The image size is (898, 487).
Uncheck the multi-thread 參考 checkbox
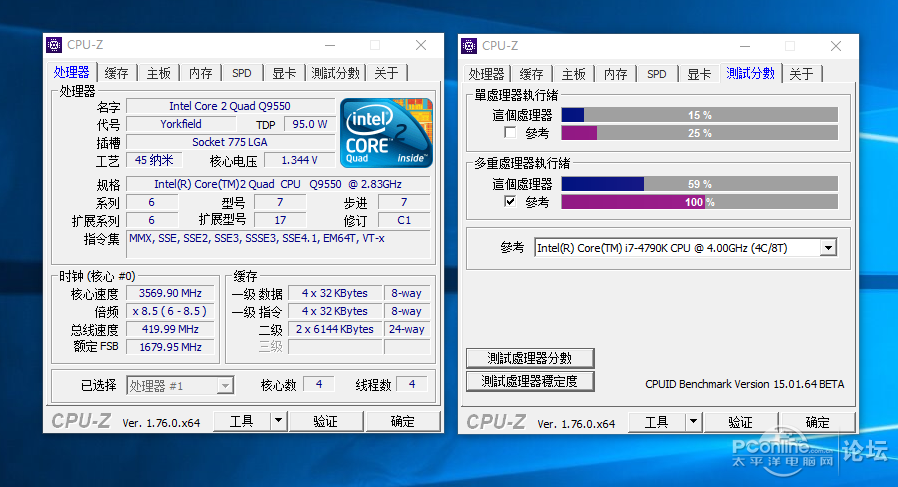(510, 202)
